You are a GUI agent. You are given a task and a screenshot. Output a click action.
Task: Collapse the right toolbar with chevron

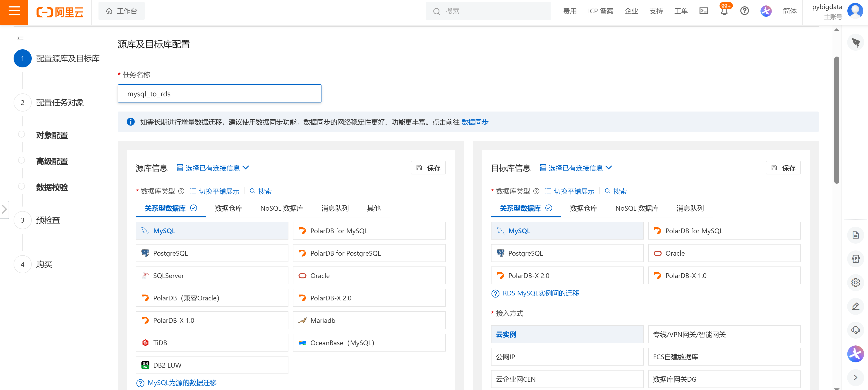click(x=855, y=378)
